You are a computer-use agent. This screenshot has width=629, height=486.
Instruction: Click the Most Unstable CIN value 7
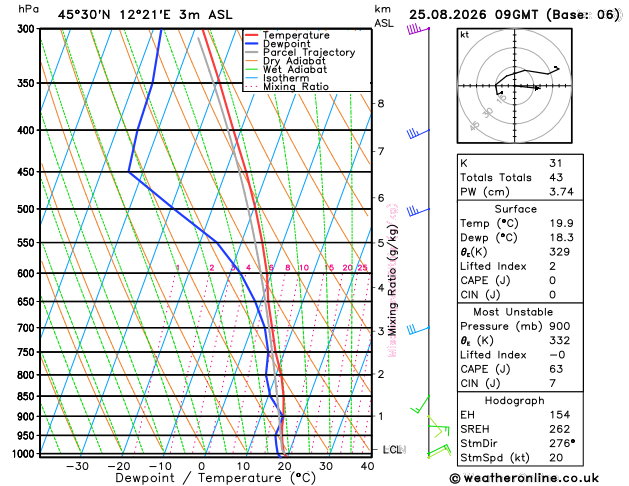pyautogui.click(x=553, y=383)
